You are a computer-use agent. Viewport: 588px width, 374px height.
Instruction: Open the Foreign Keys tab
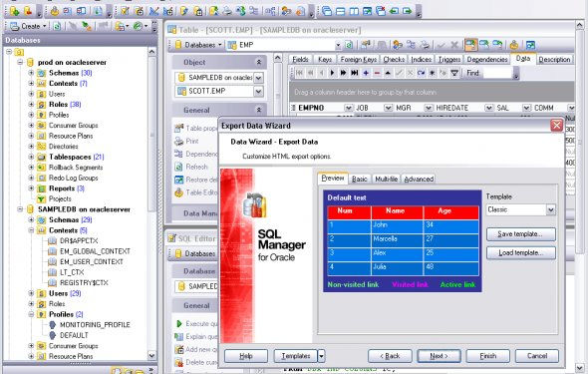pos(359,59)
